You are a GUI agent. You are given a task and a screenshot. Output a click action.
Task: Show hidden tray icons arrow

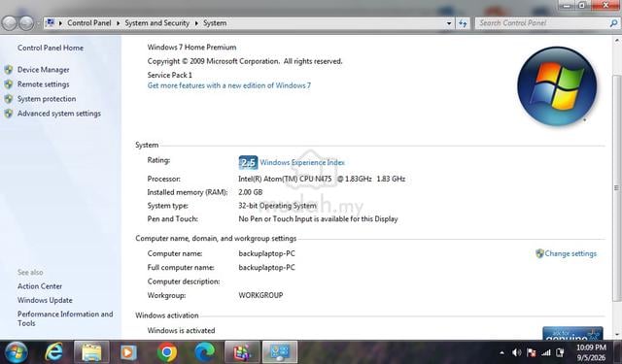coord(502,352)
